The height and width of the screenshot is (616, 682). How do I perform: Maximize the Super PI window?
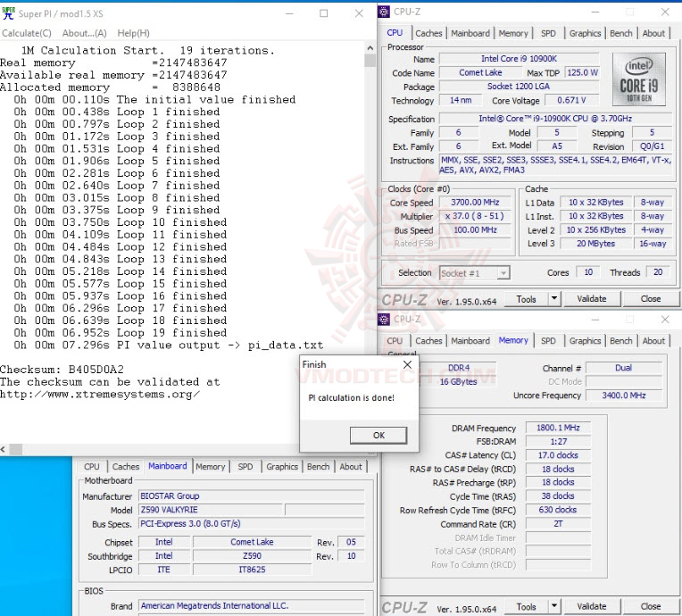[x=324, y=13]
